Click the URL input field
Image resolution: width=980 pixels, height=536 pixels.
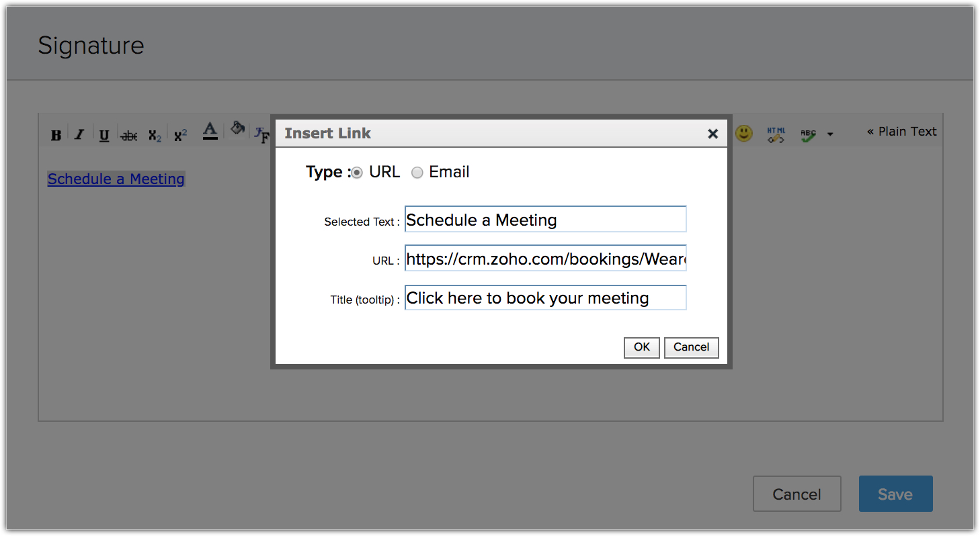(x=545, y=259)
